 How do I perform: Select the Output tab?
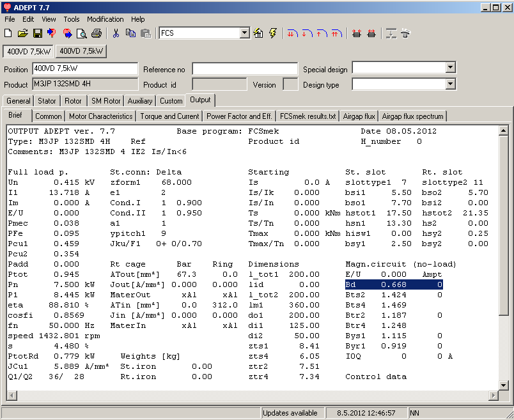(x=200, y=100)
